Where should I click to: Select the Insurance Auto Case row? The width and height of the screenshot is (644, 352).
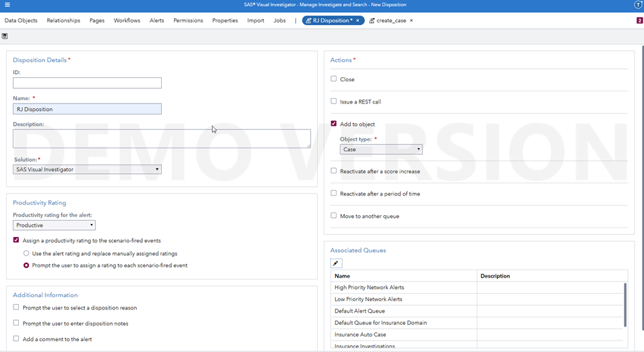coord(477,334)
